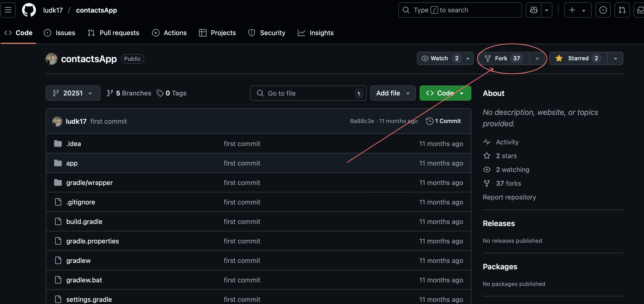This screenshot has width=644, height=304.
Task: Toggle the Starred button
Action: pos(578,58)
